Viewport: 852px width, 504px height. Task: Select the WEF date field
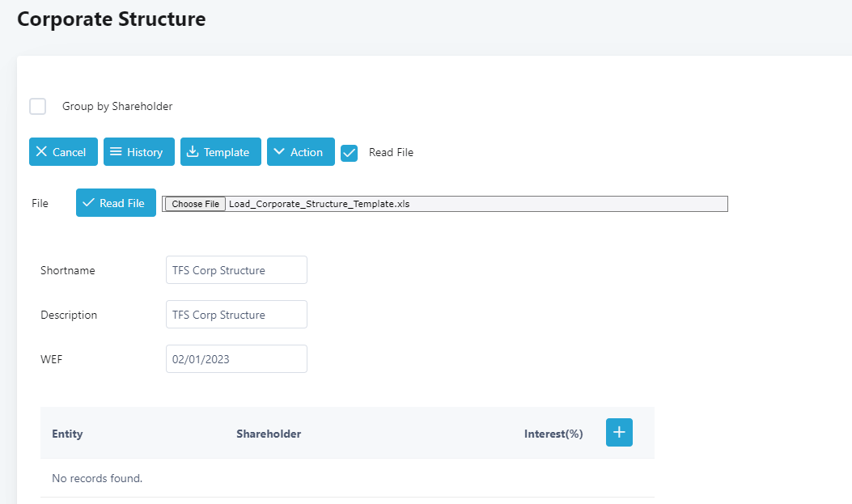pyautogui.click(x=236, y=359)
